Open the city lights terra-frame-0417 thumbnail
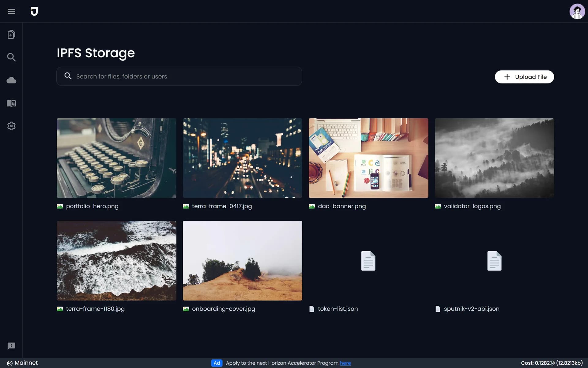 (x=242, y=158)
